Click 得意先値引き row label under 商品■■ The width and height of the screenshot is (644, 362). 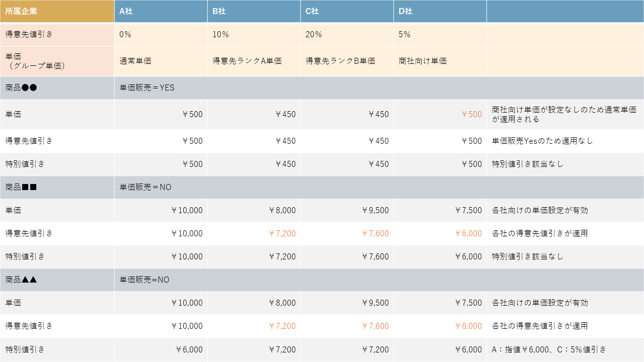pos(29,233)
